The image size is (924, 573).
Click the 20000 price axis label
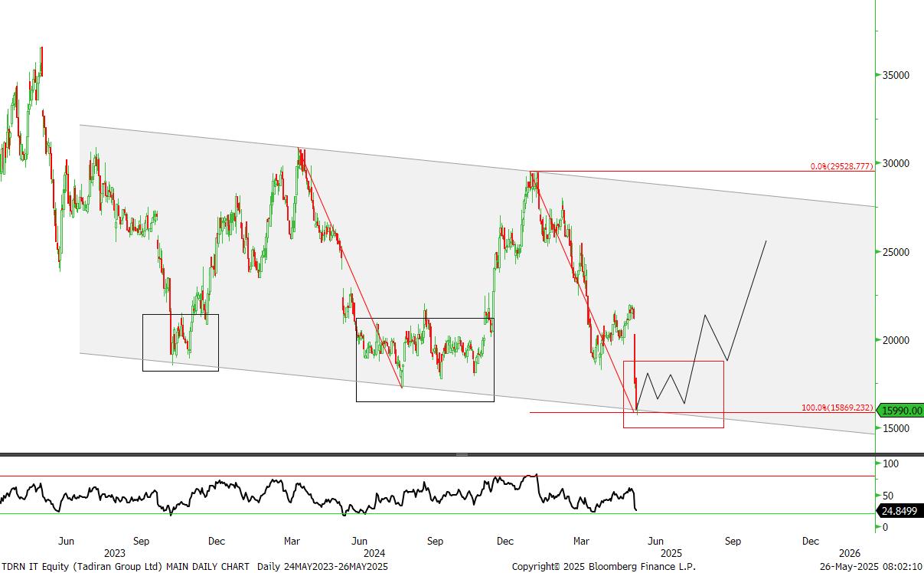(896, 340)
